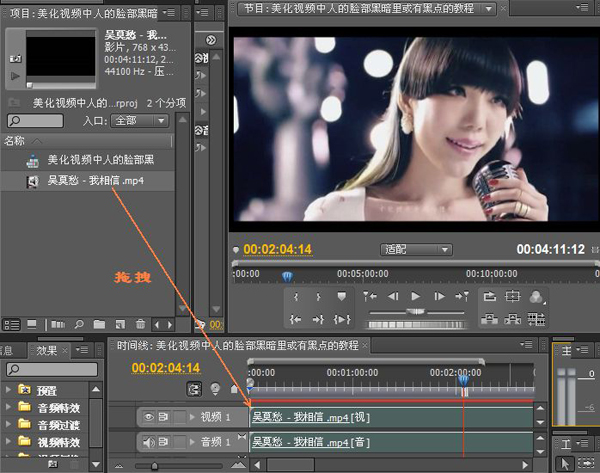Expand the 音频 1 track
Image resolution: width=600 pixels, height=473 pixels.
tap(193, 442)
